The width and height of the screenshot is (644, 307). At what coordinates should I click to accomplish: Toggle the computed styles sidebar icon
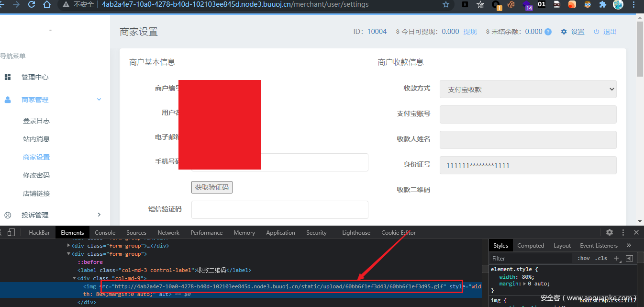click(x=629, y=258)
